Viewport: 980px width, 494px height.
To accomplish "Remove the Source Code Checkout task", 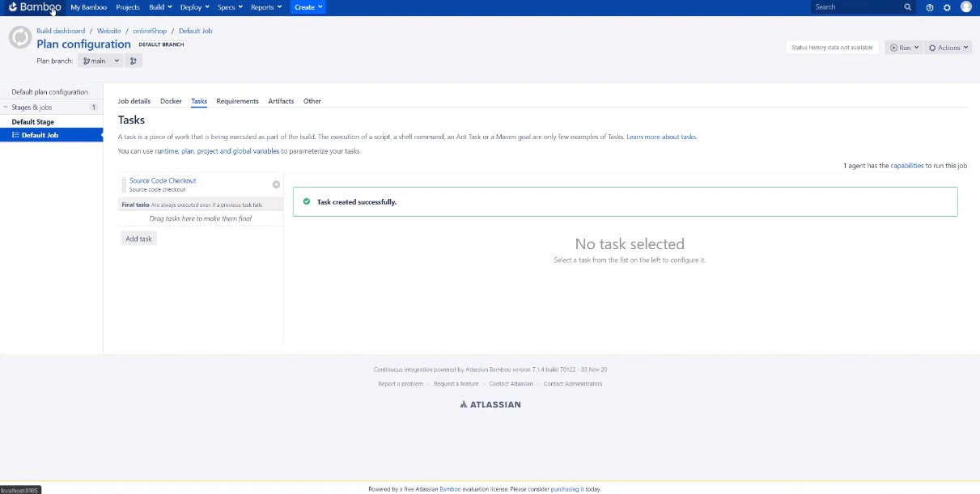I will (x=275, y=184).
